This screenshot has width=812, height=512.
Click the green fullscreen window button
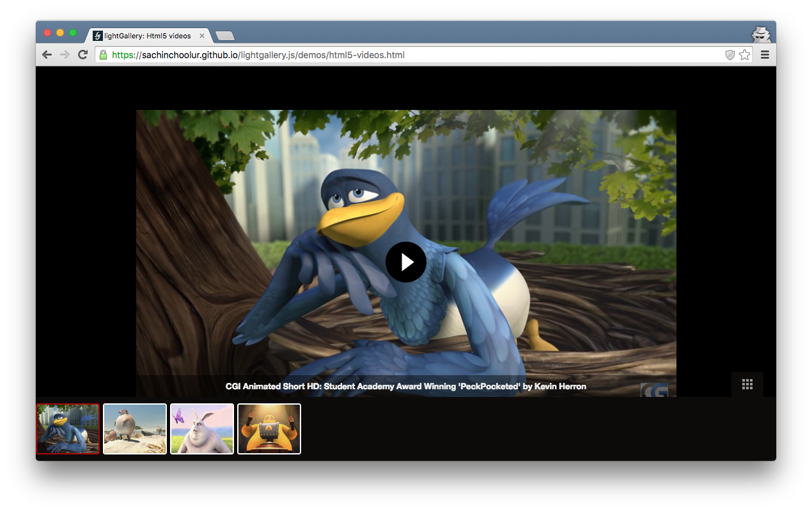point(73,33)
